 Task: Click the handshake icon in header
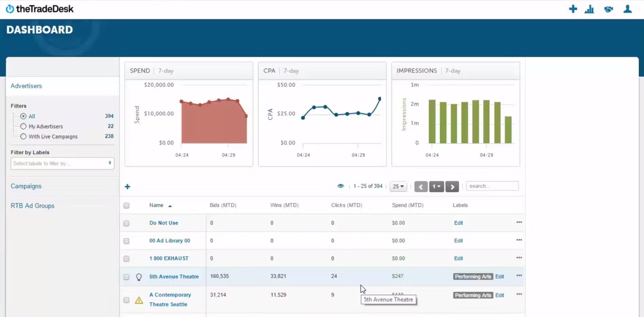pyautogui.click(x=609, y=9)
